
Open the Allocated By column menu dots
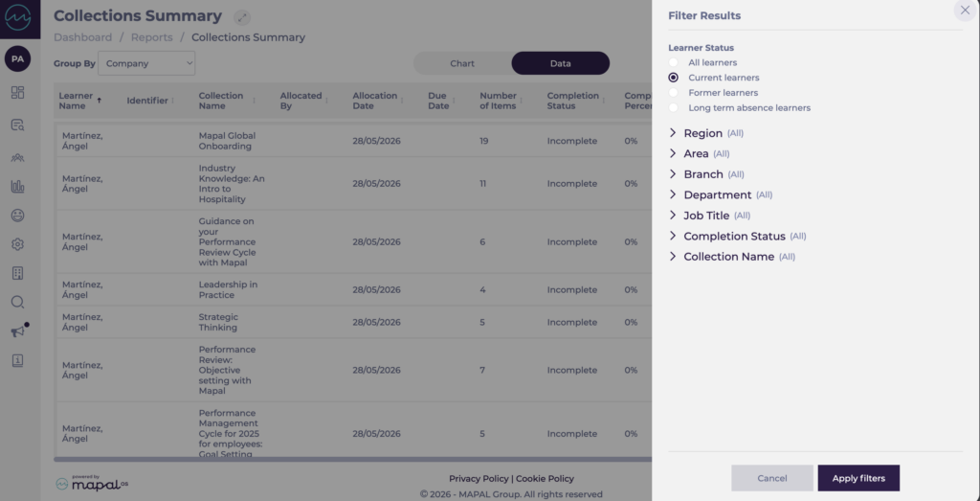coord(327,101)
